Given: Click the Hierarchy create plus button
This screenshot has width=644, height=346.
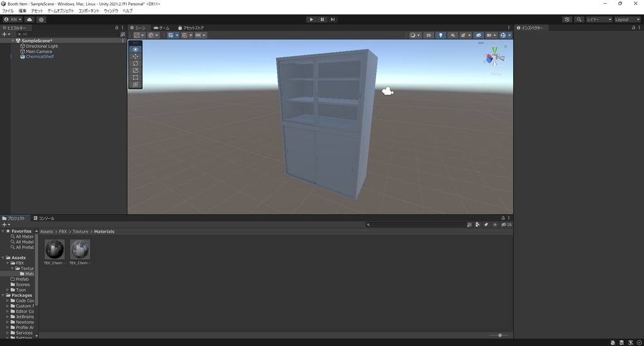Looking at the screenshot, I should click(x=6, y=35).
